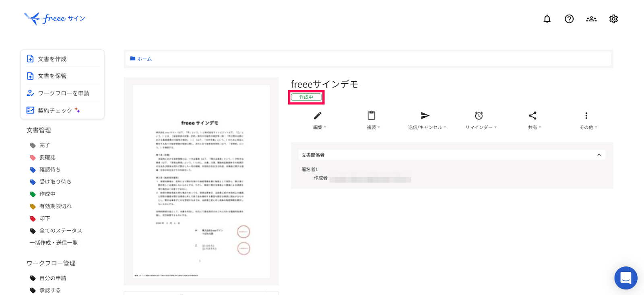644x295 pixels.
Task: Click the three-dot その他 icon
Action: tap(586, 116)
